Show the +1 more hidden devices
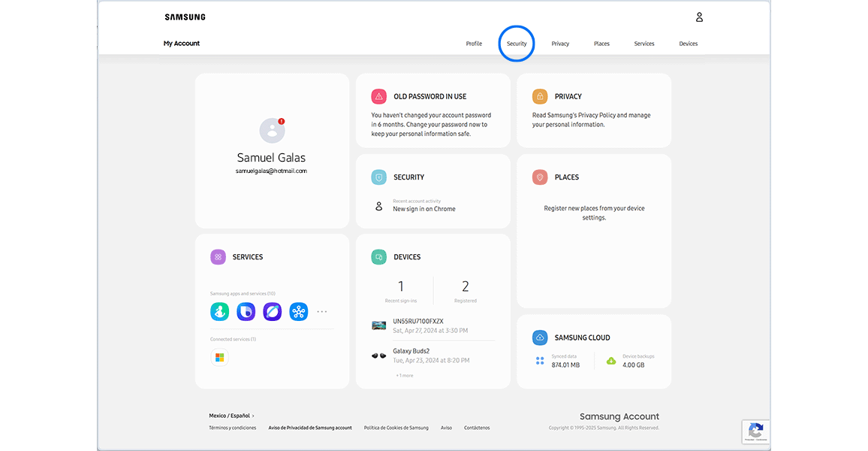The height and width of the screenshot is (451, 868). point(402,374)
